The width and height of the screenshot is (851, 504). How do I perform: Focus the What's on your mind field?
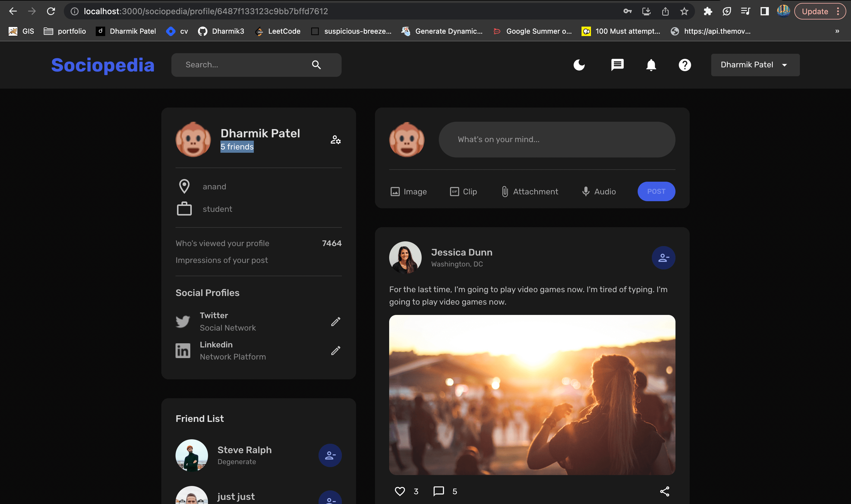click(x=557, y=139)
